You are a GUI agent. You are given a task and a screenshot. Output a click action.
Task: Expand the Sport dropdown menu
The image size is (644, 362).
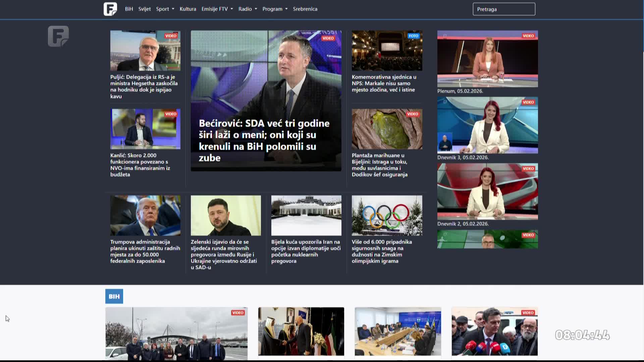point(165,9)
